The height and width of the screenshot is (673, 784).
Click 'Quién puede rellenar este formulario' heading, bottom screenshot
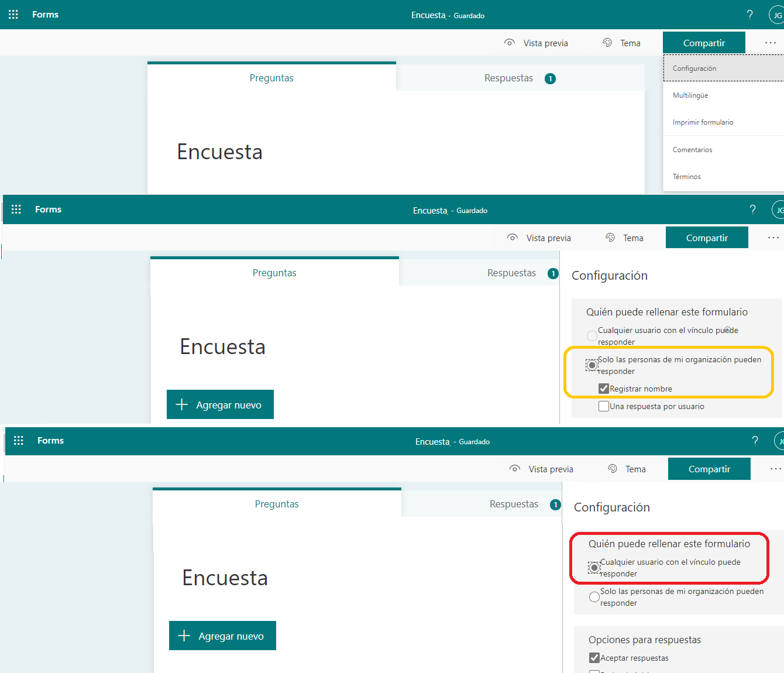(669, 544)
